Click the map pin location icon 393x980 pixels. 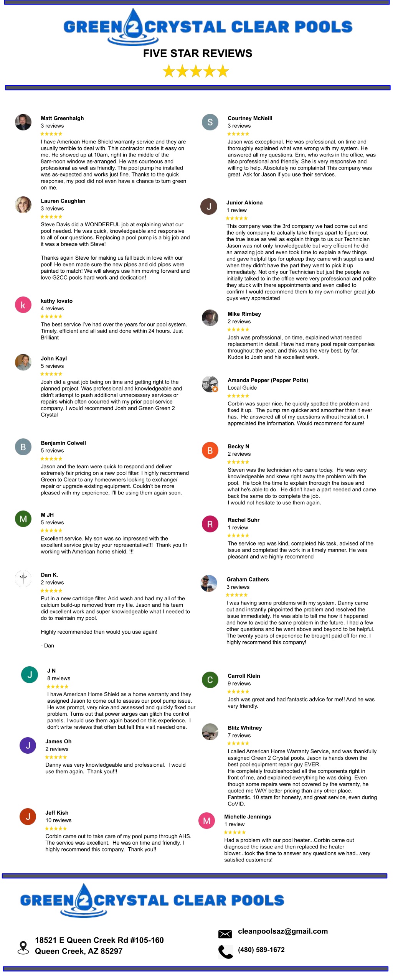(x=23, y=947)
